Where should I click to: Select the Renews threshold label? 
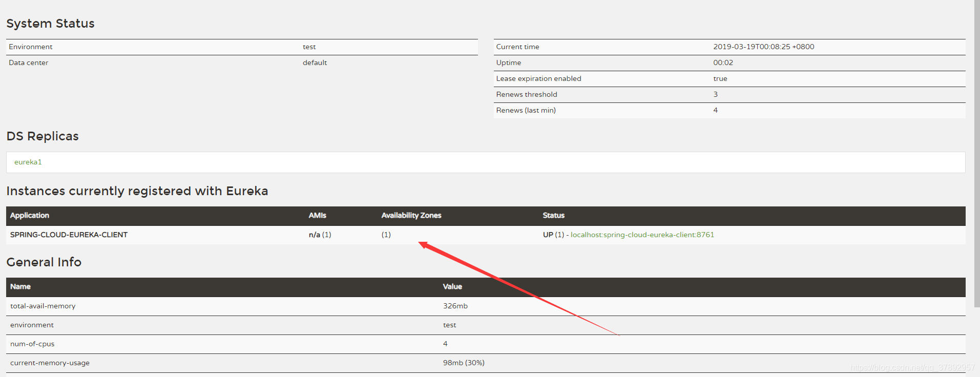tap(527, 94)
